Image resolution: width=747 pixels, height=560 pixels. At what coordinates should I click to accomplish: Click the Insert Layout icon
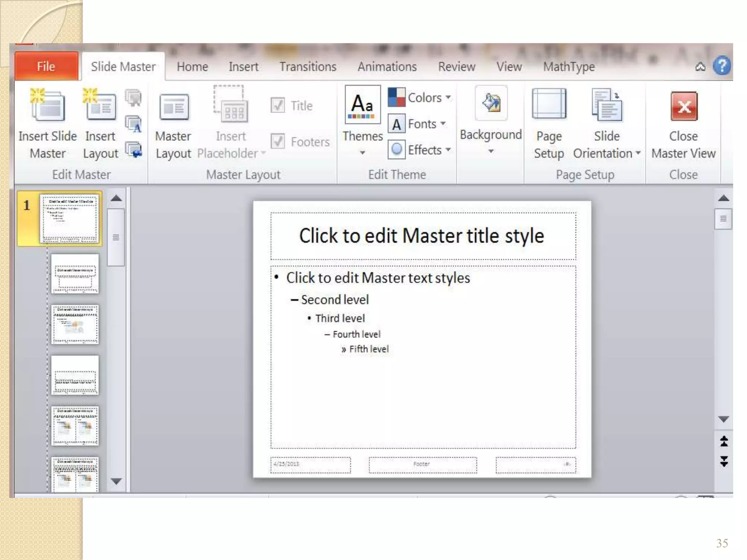[x=100, y=106]
